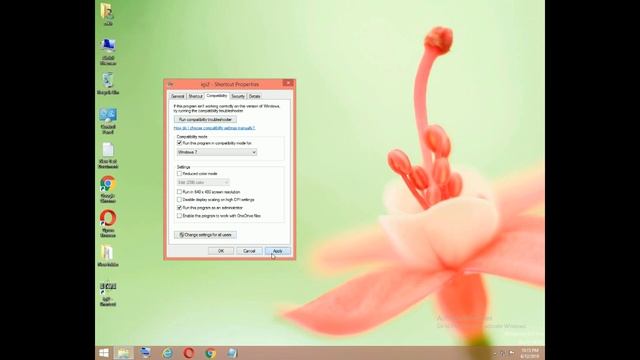Viewport: 640px width, 360px height.
Task: Select the Compatibility tab
Action: click(216, 96)
